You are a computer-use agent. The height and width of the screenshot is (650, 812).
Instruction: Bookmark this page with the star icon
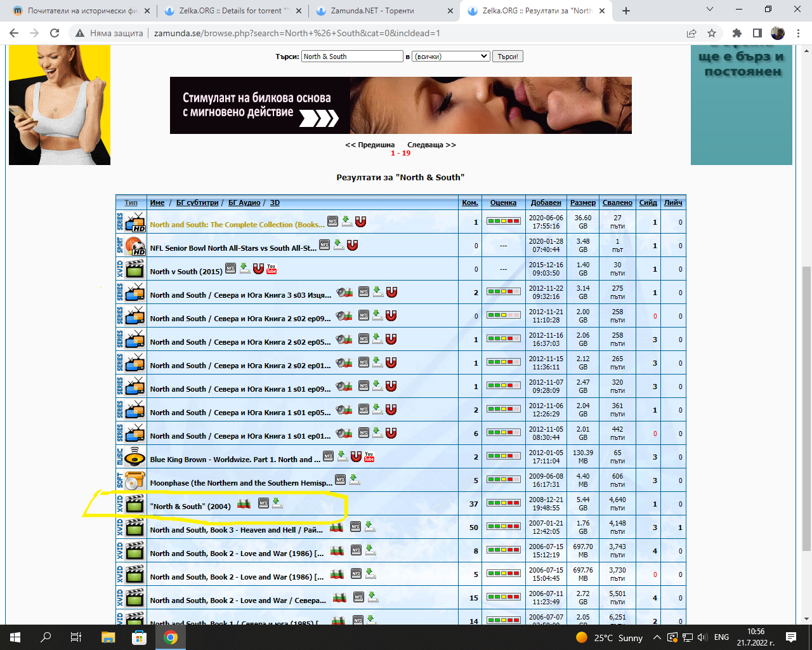pos(712,33)
